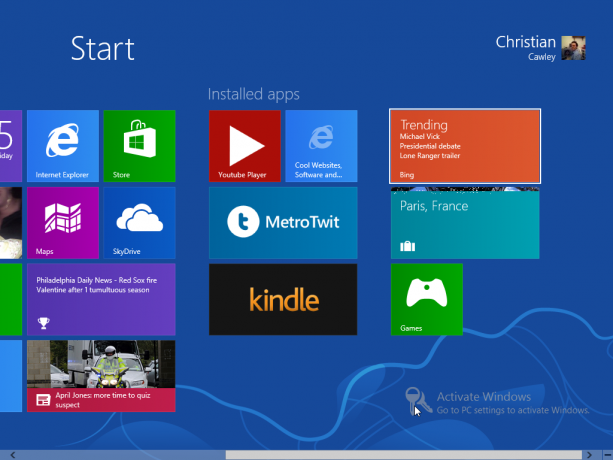Click right arrow on horizontal scrollbar
The width and height of the screenshot is (613, 460).
[x=589, y=455]
